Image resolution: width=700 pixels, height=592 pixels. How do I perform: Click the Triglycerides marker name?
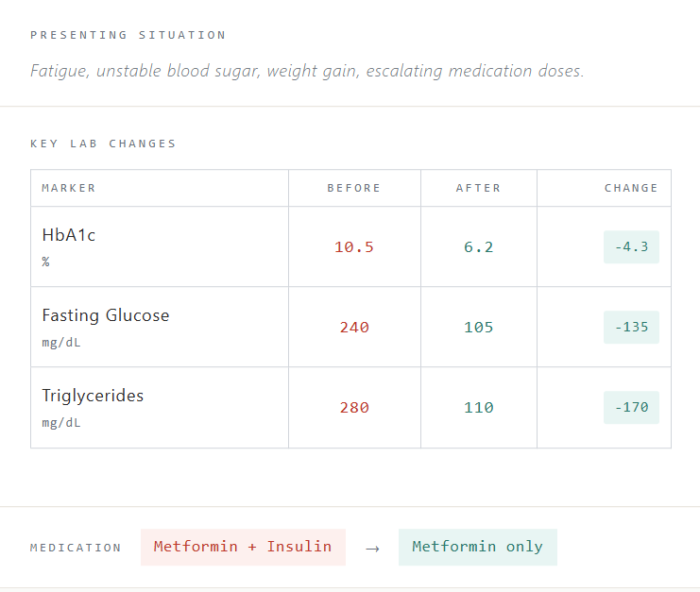click(x=93, y=396)
